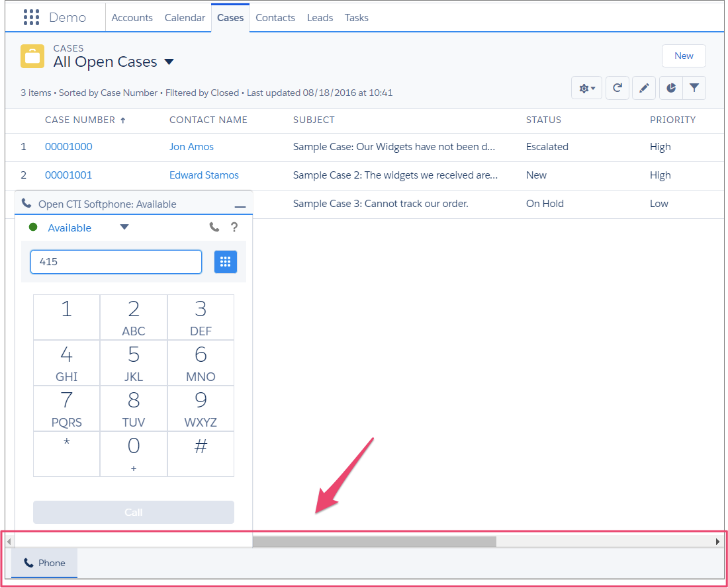Image resolution: width=728 pixels, height=588 pixels.
Task: Click the softphone help question mark icon
Action: pos(234,227)
